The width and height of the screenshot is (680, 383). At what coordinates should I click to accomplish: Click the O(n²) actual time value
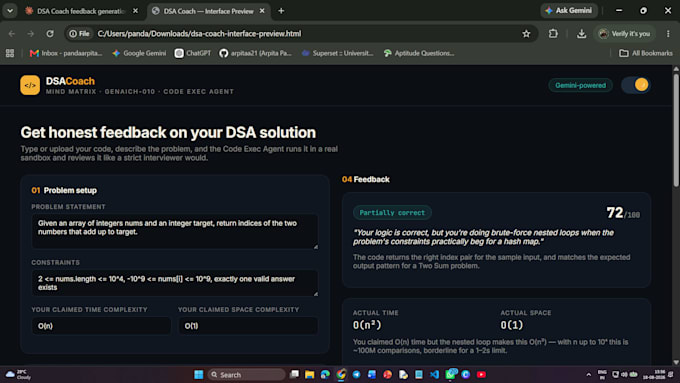[x=367, y=325]
